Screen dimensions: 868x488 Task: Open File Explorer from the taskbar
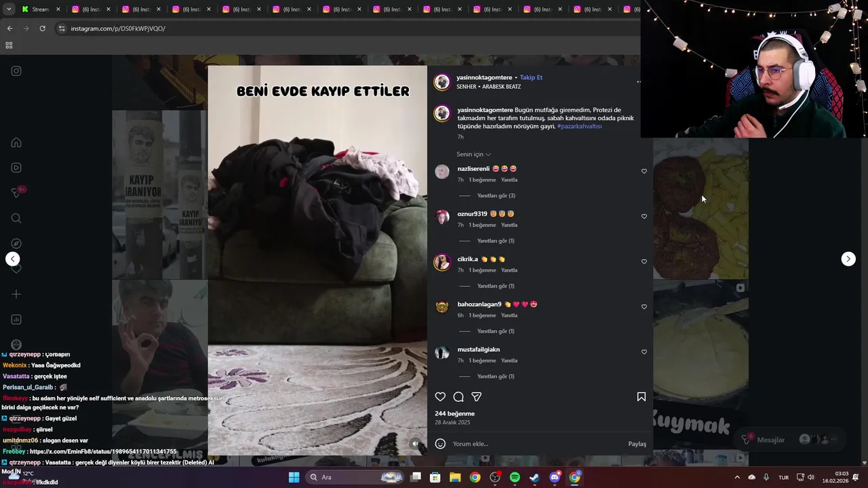455,477
